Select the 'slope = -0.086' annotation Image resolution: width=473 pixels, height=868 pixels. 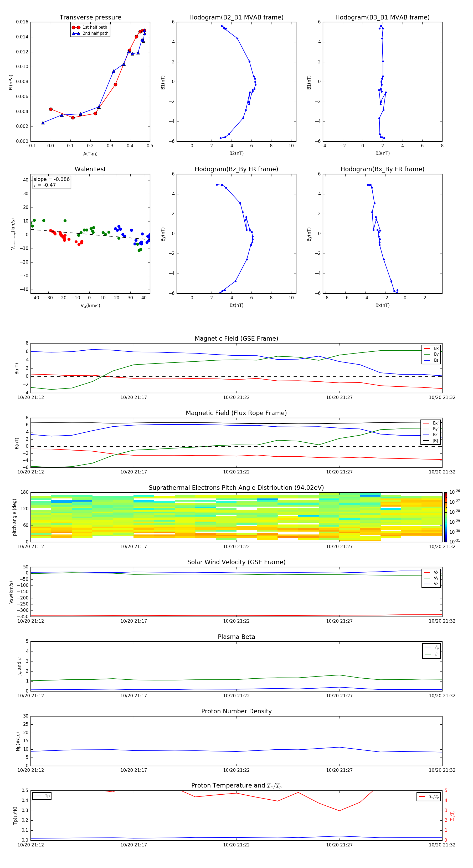pyautogui.click(x=52, y=179)
